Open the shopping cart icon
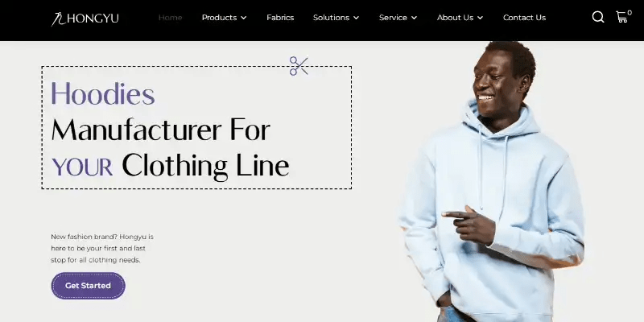The height and width of the screenshot is (322, 644). coord(621,17)
